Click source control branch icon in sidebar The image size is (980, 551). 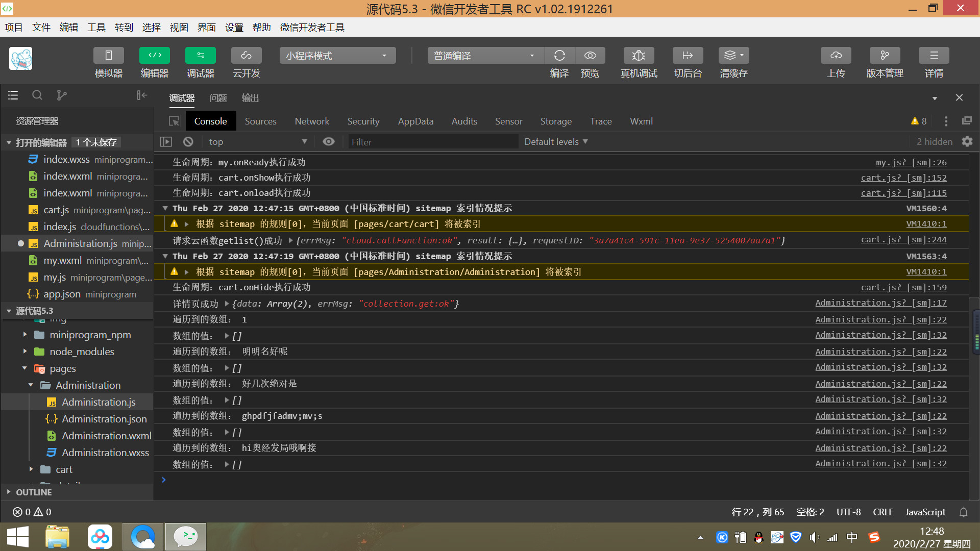coord(62,95)
